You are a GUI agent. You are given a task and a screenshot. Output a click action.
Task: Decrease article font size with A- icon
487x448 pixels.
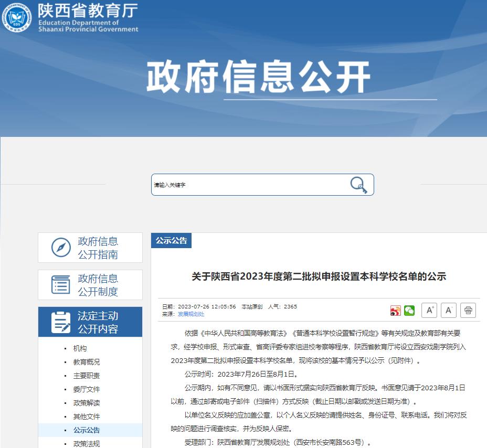click(448, 310)
